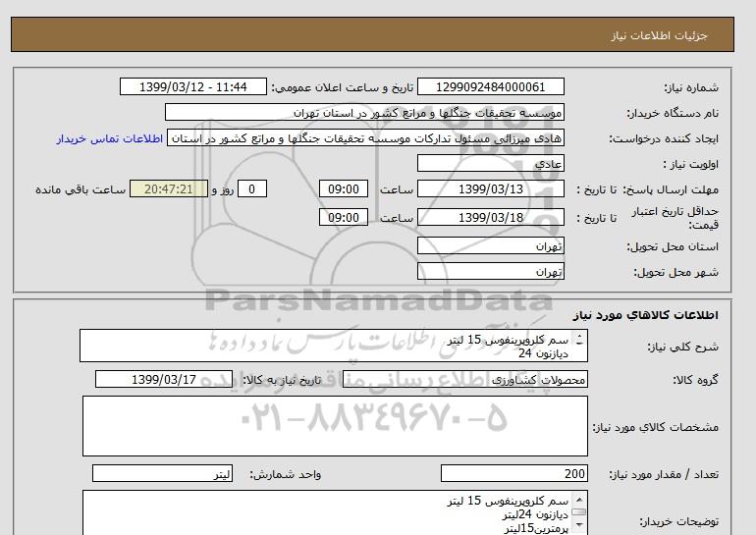This screenshot has width=756, height=535.
Task: Click the label گروه کالا
Action: click(x=696, y=380)
